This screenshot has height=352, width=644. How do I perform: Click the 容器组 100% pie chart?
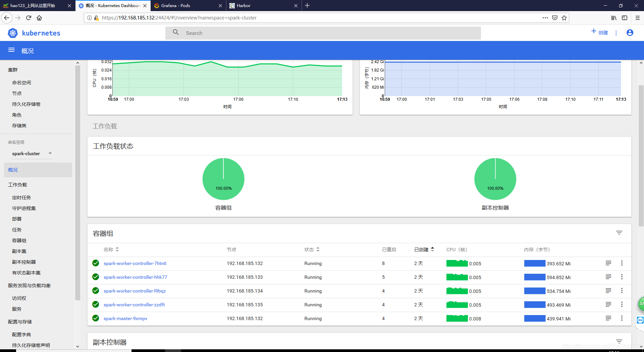point(223,179)
